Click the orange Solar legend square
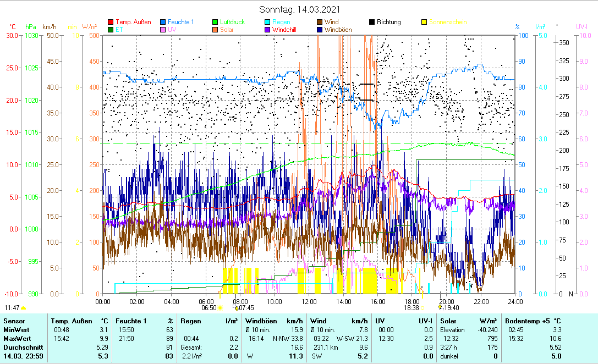 point(216,30)
